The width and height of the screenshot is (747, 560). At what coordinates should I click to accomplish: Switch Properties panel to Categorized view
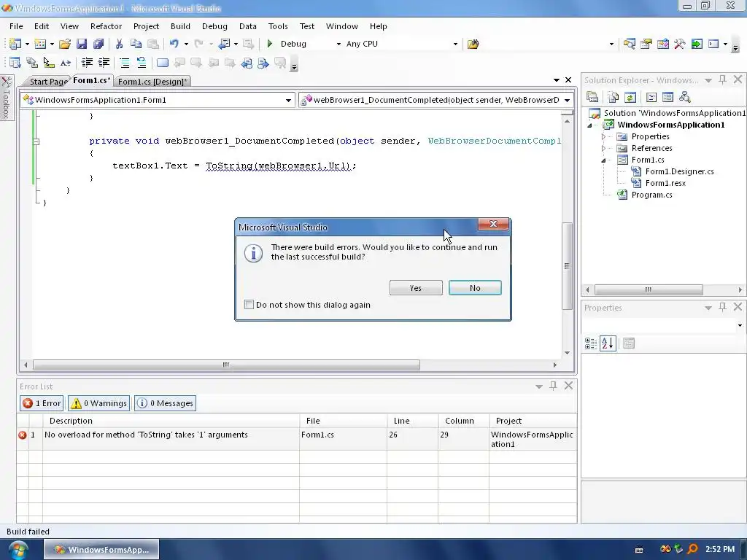591,343
